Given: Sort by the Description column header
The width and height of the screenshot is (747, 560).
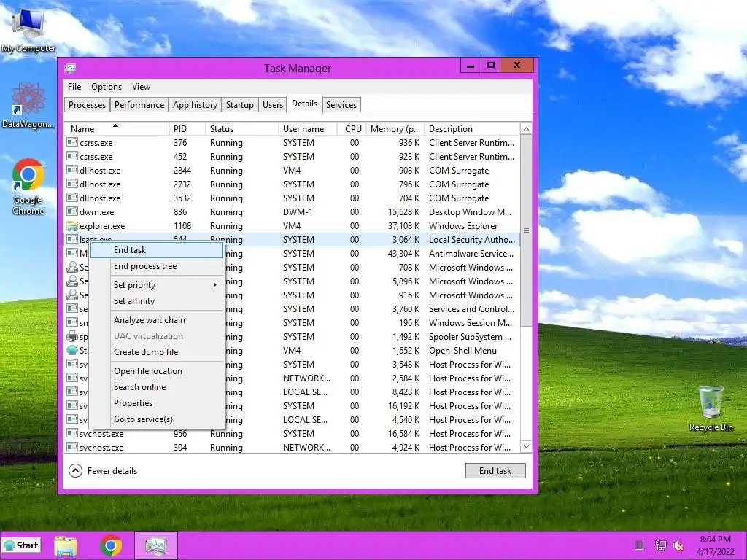Looking at the screenshot, I should click(x=472, y=128).
